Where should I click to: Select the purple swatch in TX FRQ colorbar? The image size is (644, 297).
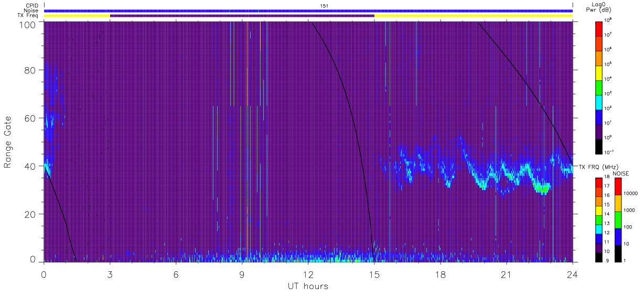coord(599,247)
